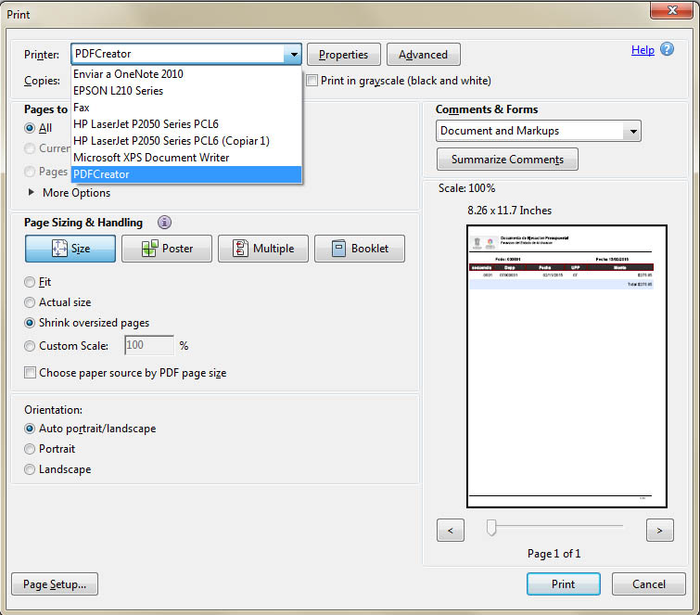The width and height of the screenshot is (700, 615).
Task: Select HP LaserJet P2050 PCL6 (Copiar 1)
Action: [x=186, y=141]
